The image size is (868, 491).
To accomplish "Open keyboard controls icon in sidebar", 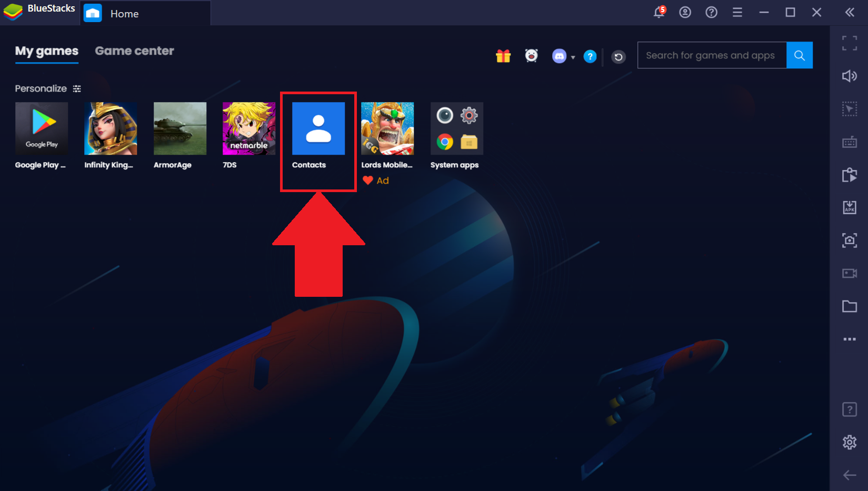I will click(x=850, y=142).
